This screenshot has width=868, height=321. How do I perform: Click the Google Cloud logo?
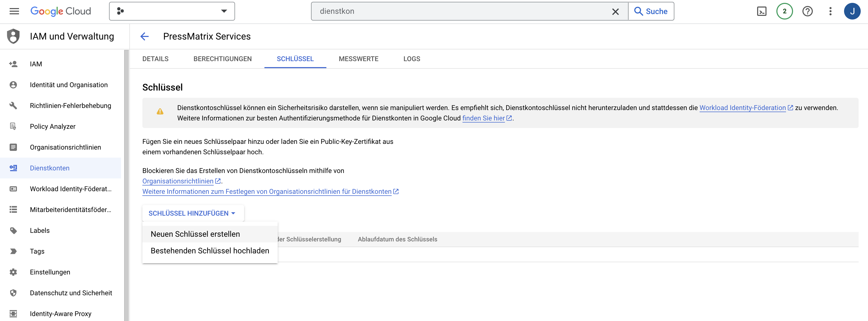tap(61, 11)
